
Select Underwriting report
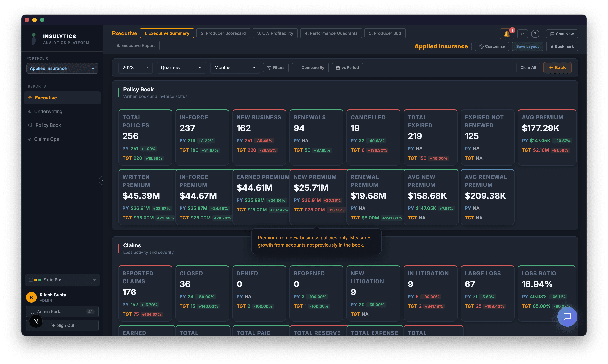[x=62, y=112]
